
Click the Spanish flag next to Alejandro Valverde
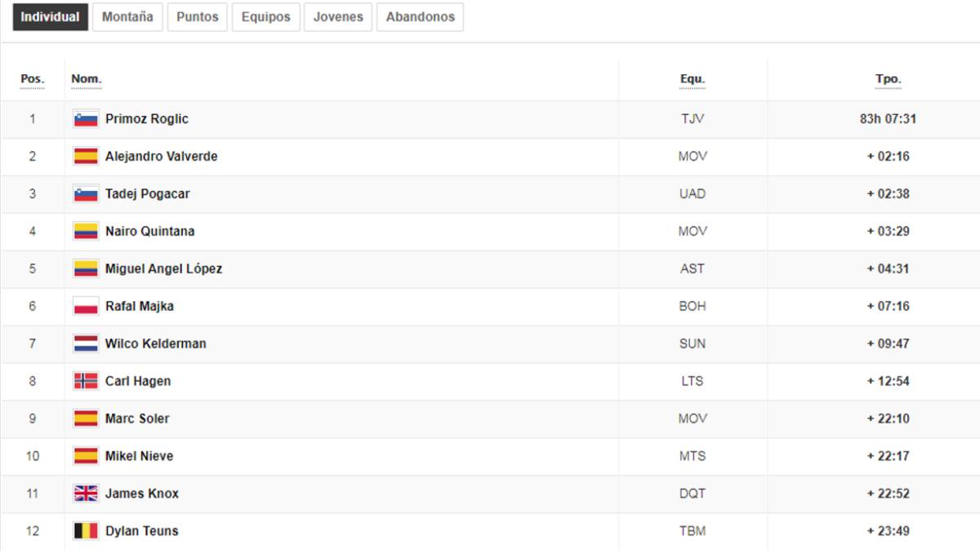[86, 157]
